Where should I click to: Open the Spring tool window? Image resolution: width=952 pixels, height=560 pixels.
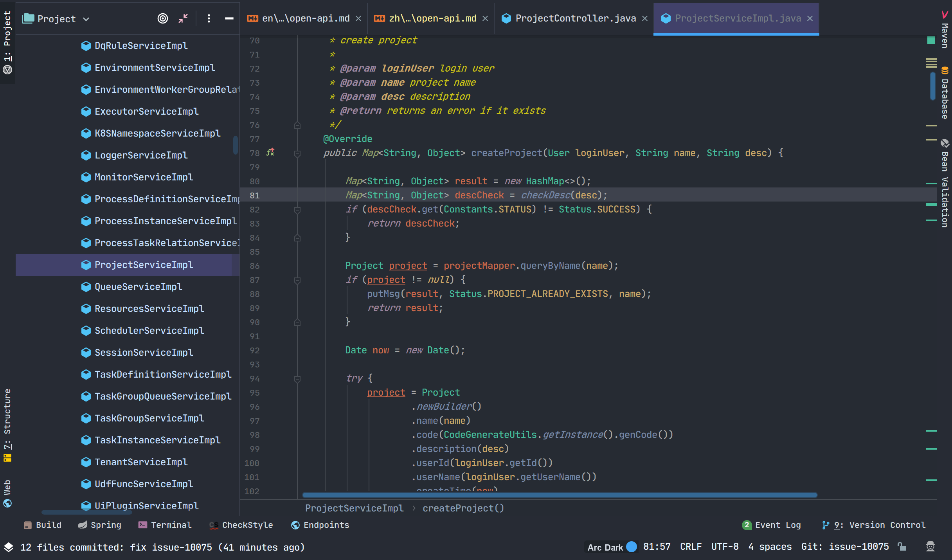click(99, 525)
